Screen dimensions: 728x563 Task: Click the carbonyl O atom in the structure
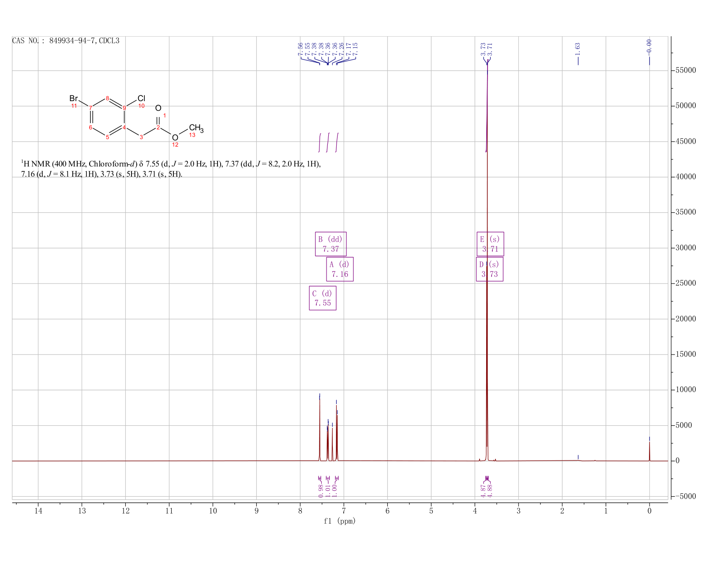[158, 108]
